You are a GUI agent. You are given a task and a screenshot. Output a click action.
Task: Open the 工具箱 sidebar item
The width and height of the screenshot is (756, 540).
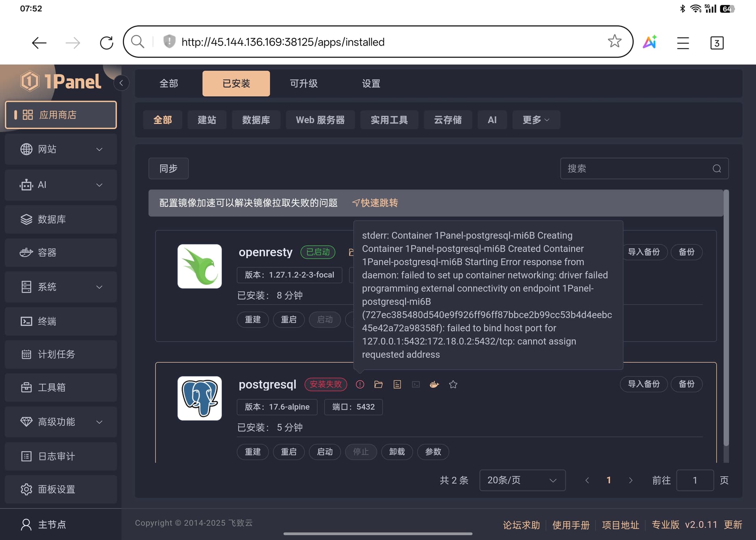tap(61, 388)
